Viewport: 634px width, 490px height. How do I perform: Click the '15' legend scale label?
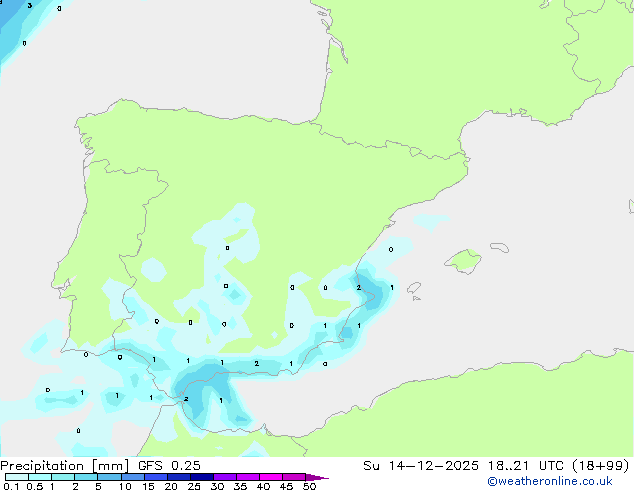coord(148,486)
